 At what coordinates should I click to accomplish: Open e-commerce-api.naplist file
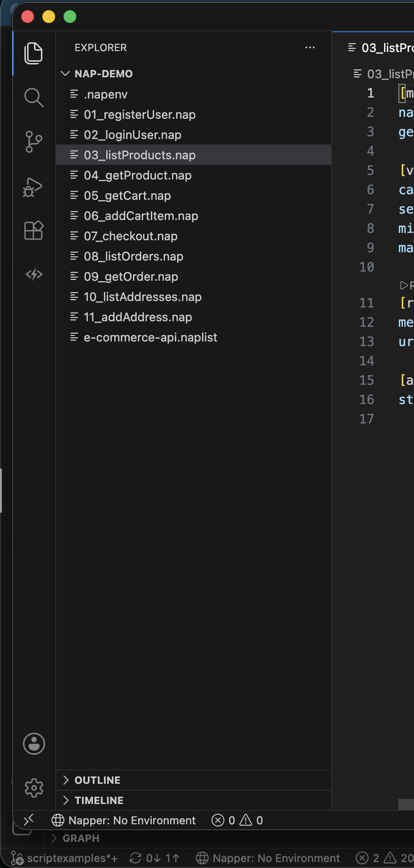pyautogui.click(x=194, y=337)
